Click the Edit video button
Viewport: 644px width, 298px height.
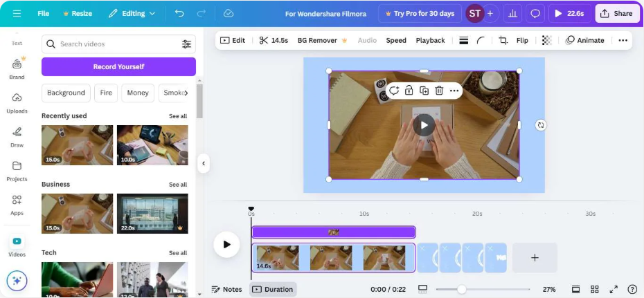point(233,40)
